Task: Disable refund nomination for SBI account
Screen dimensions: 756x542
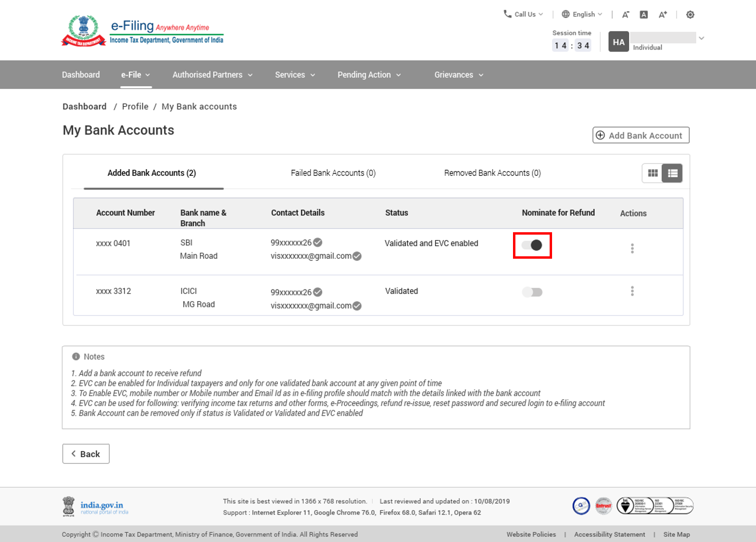Action: 532,245
